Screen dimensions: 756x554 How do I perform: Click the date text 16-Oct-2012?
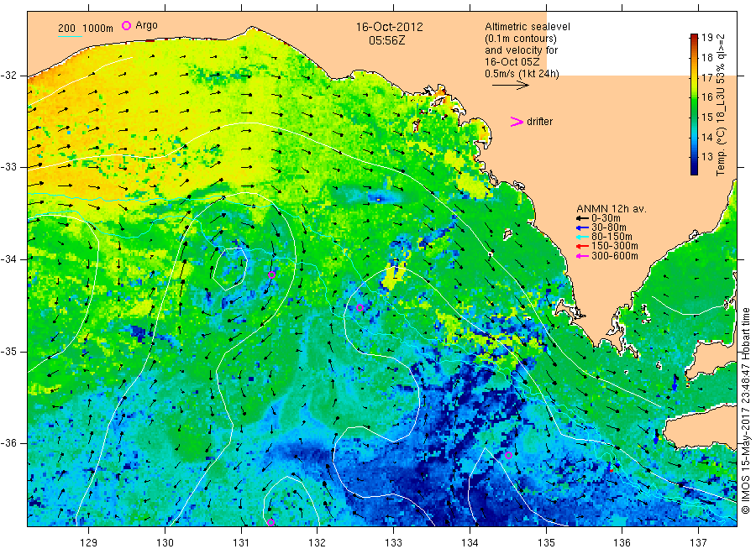click(390, 27)
